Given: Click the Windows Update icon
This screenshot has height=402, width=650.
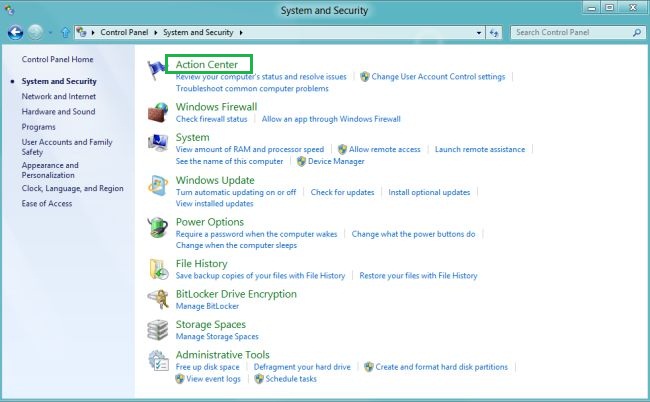Looking at the screenshot, I should 158,185.
